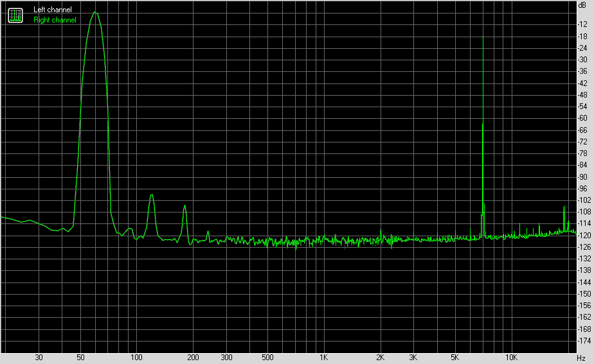Click the '-108' dB axis value
The image size is (594, 364).
tap(584, 212)
